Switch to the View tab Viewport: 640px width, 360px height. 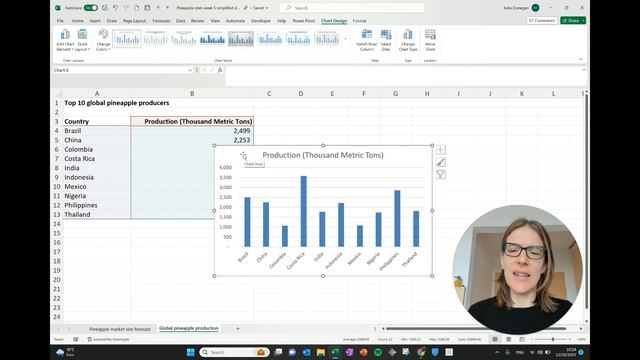click(x=215, y=21)
